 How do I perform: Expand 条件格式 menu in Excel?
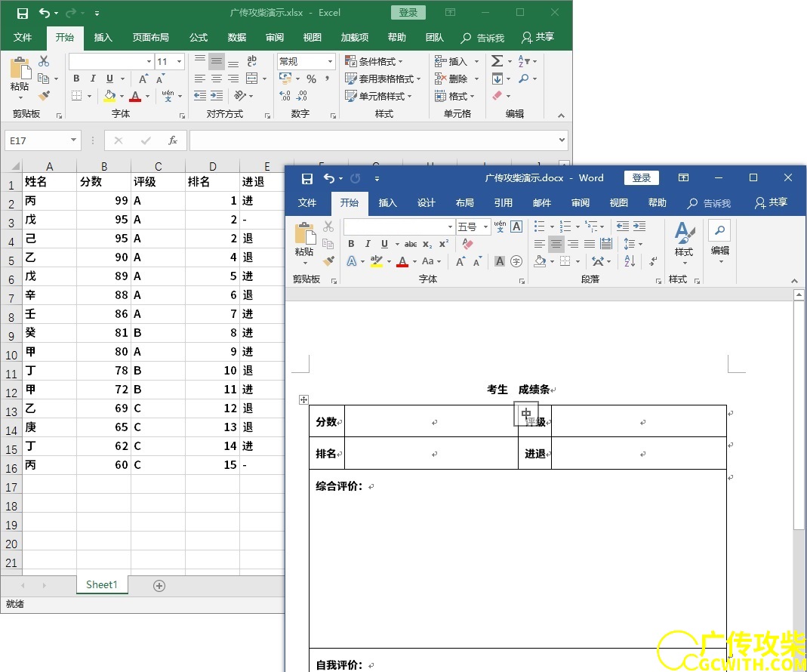coord(374,61)
